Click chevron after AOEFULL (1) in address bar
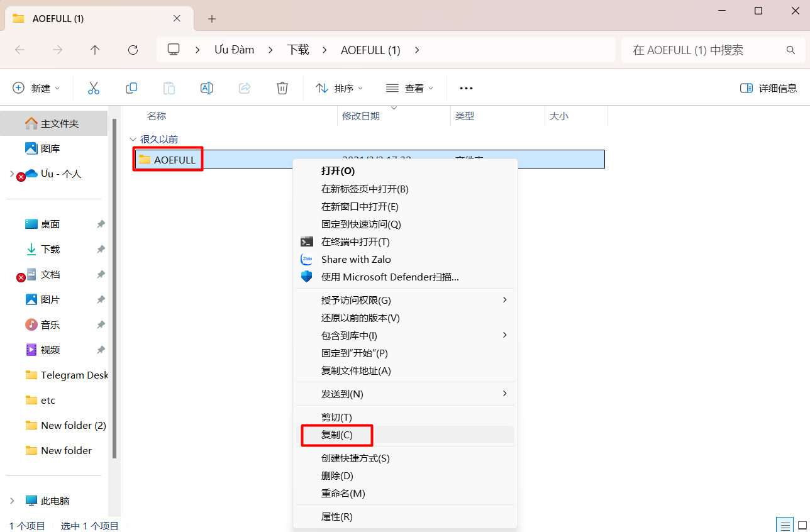The width and height of the screenshot is (810, 532). (417, 50)
